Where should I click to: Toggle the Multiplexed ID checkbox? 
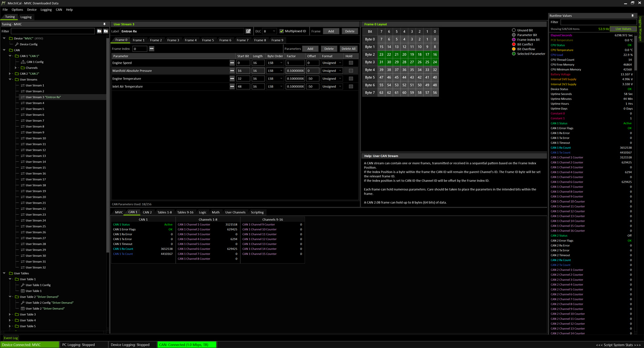[282, 31]
